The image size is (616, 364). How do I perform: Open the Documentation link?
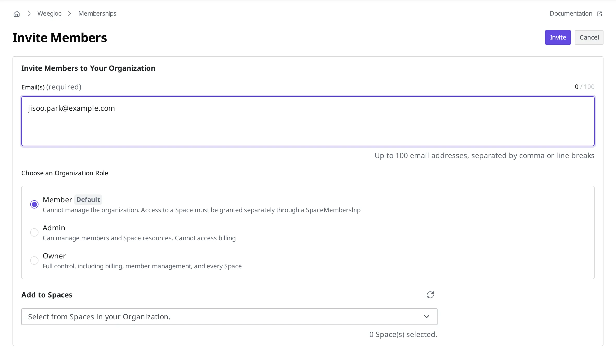(571, 14)
